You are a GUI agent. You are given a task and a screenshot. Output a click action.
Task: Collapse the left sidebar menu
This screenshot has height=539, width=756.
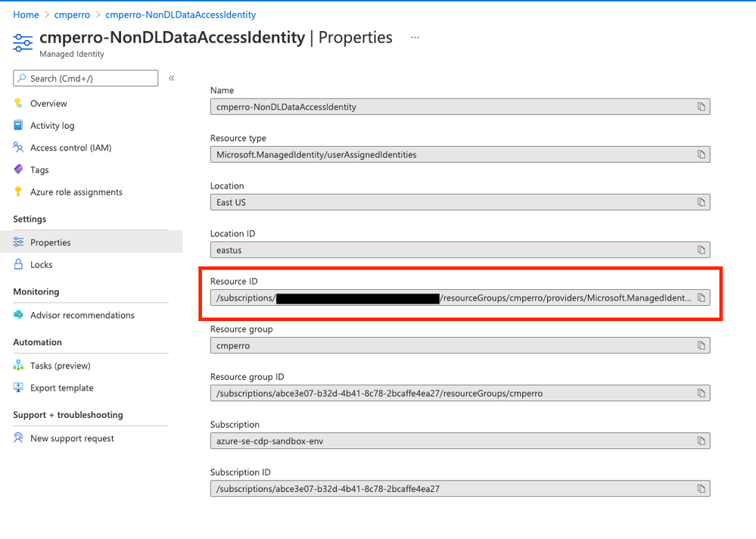[171, 78]
